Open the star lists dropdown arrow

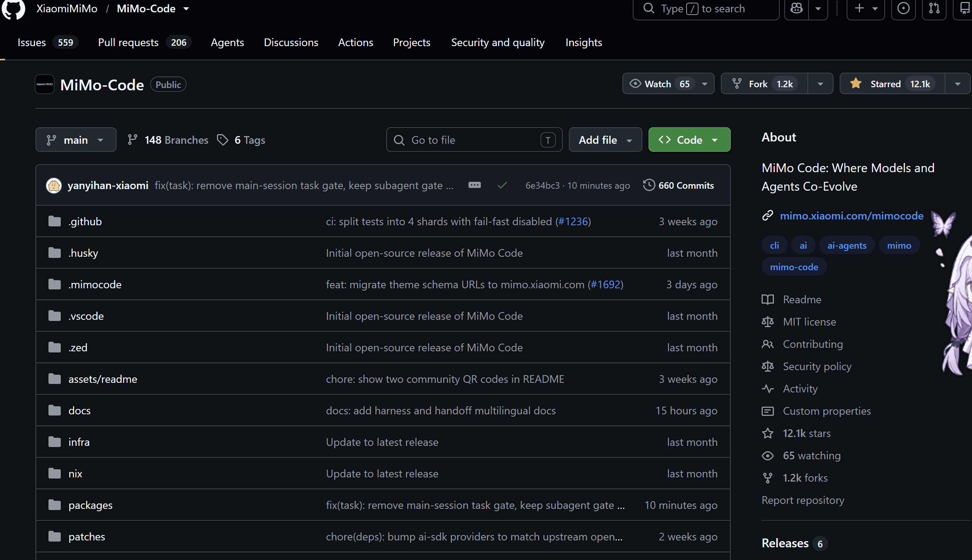957,83
